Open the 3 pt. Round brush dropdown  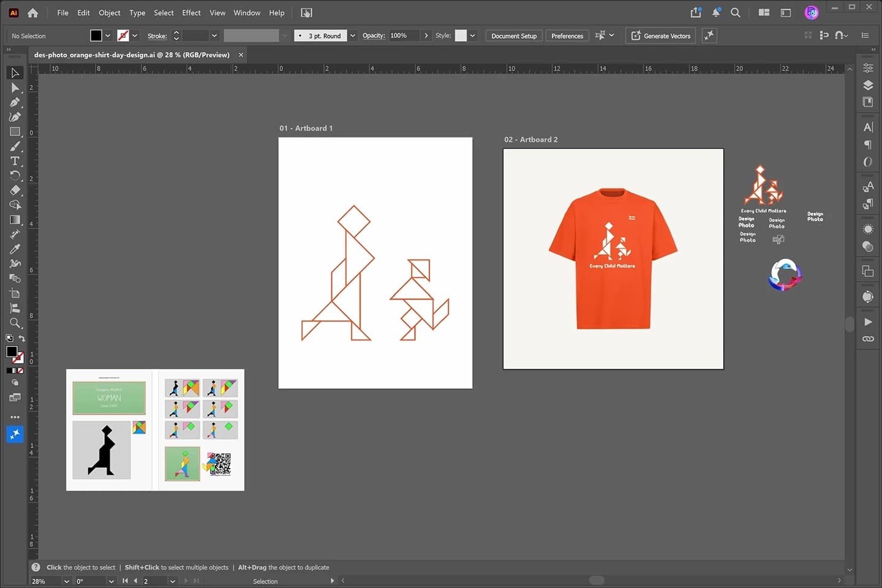(x=353, y=36)
